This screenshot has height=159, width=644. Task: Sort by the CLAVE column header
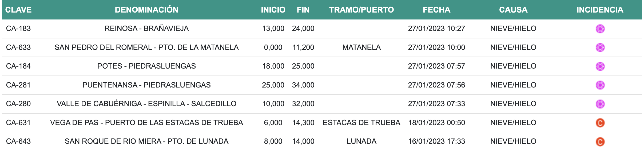pos(18,10)
